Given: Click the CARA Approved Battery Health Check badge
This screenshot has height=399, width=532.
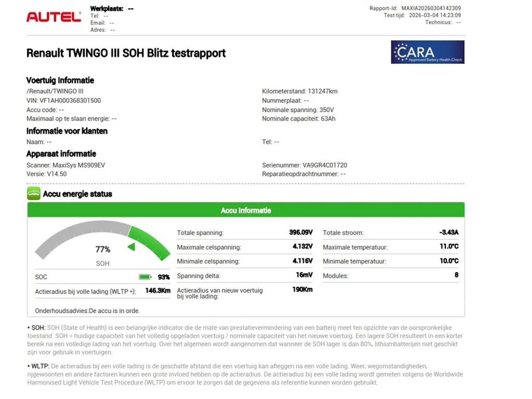Looking at the screenshot, I should [428, 52].
